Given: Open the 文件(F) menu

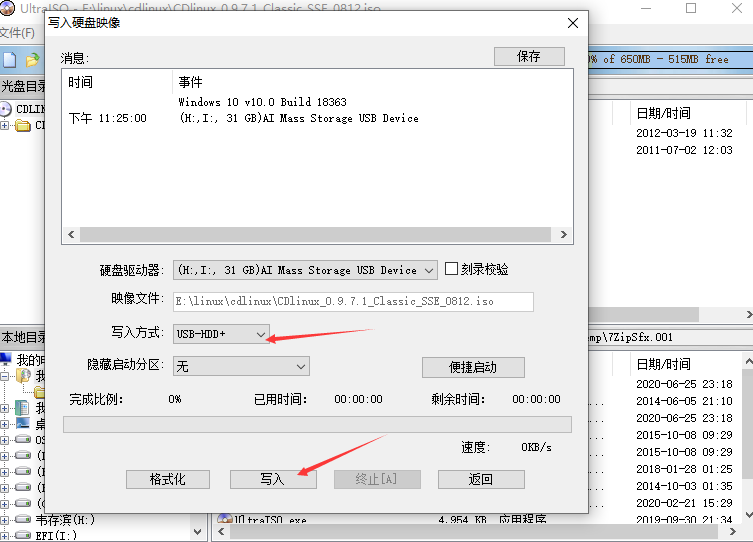Looking at the screenshot, I should point(17,33).
